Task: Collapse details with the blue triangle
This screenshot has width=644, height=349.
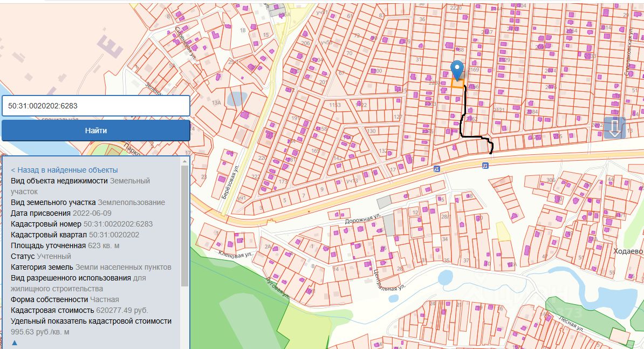Action: (x=15, y=343)
